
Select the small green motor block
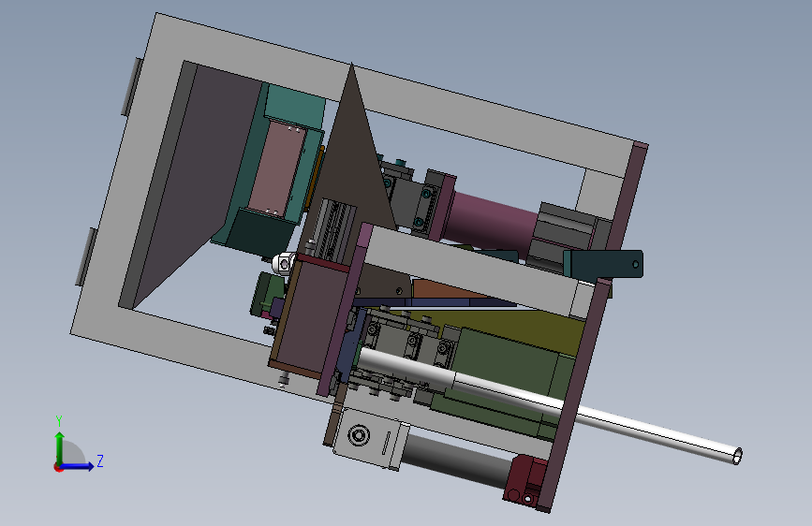pyautogui.click(x=266, y=295)
